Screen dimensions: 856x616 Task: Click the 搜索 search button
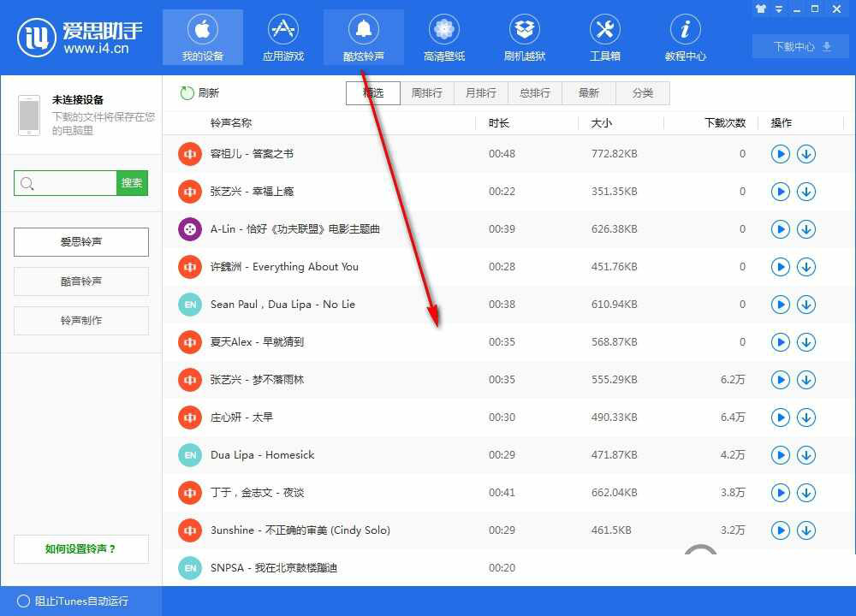(132, 183)
